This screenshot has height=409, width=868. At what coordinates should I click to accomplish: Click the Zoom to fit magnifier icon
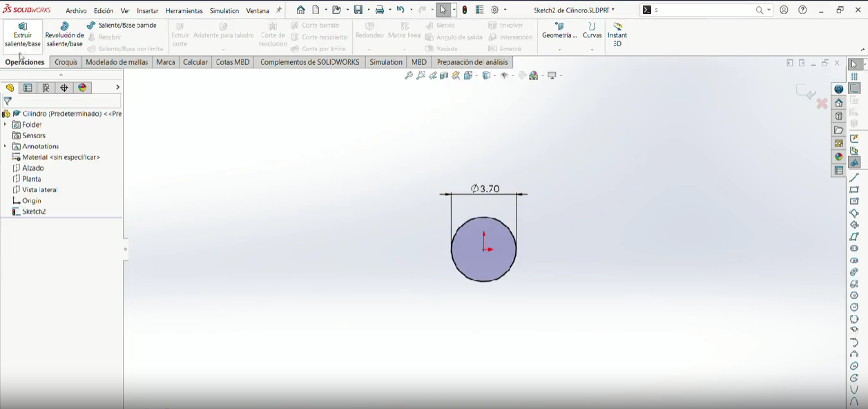(409, 75)
